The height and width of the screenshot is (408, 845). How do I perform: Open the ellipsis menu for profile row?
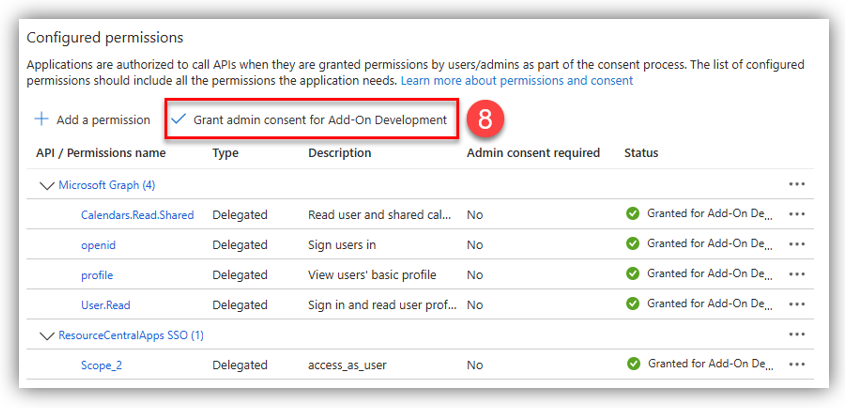click(x=797, y=275)
